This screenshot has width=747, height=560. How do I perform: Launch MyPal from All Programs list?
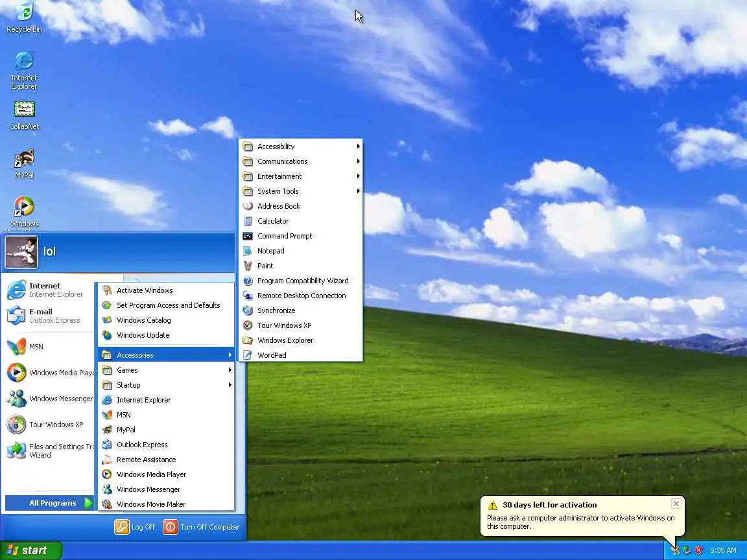click(166, 430)
